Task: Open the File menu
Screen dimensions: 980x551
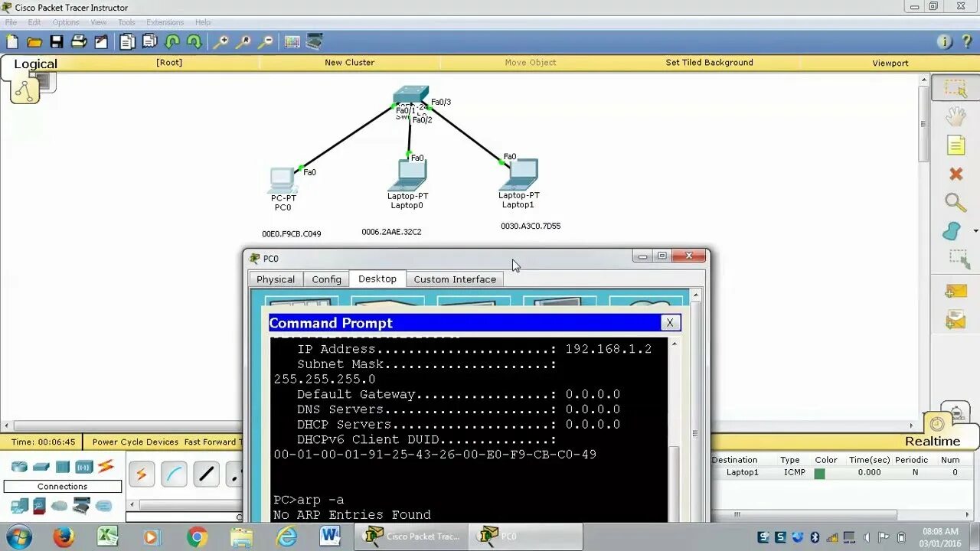Action: point(11,22)
